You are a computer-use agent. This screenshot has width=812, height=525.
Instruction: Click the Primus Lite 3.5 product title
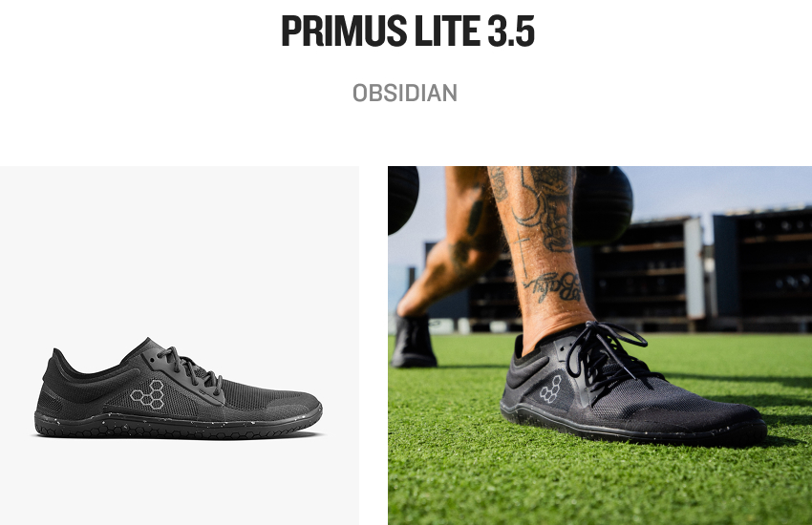click(x=408, y=31)
